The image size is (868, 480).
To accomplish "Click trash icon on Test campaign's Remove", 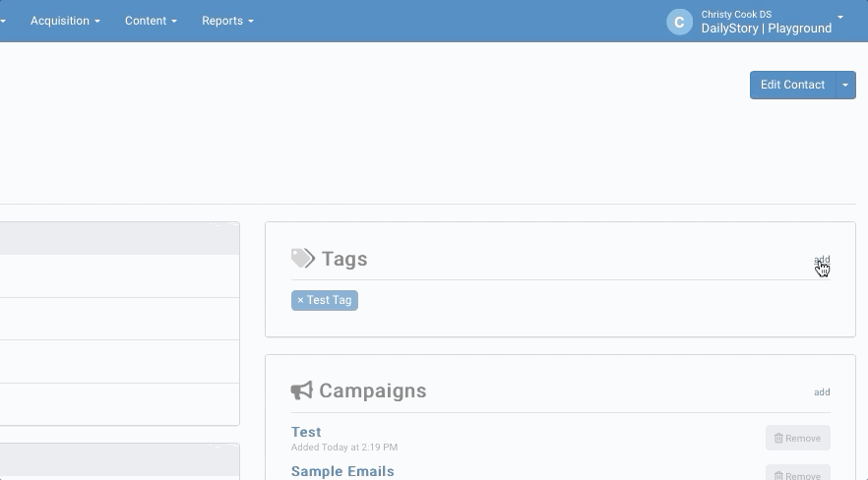I will pos(778,438).
